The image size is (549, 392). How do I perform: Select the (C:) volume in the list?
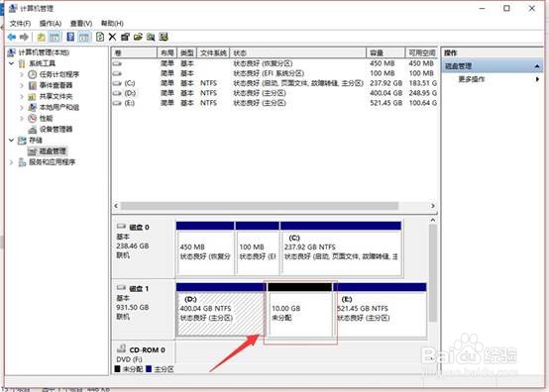[x=129, y=83]
